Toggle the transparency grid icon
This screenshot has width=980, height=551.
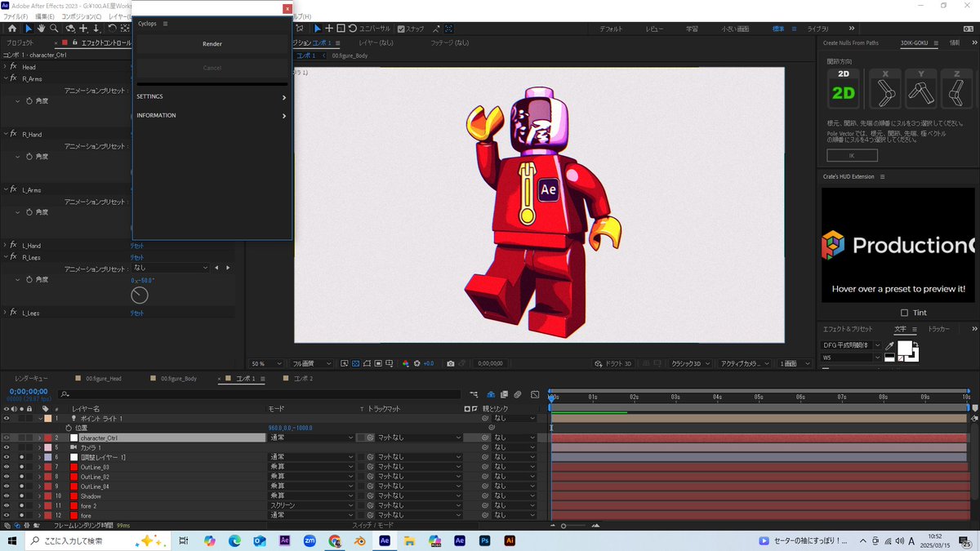pyautogui.click(x=355, y=363)
